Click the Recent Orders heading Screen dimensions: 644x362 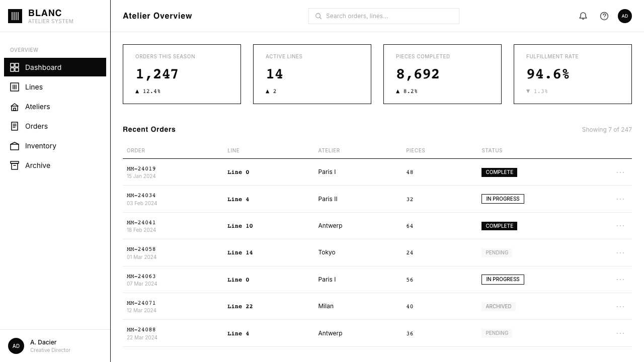pos(149,129)
